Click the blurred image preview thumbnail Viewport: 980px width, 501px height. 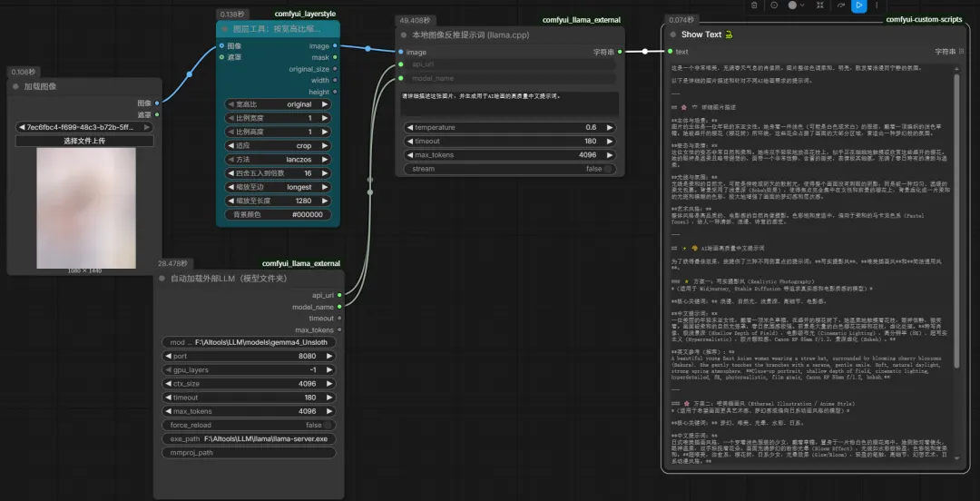[86, 208]
